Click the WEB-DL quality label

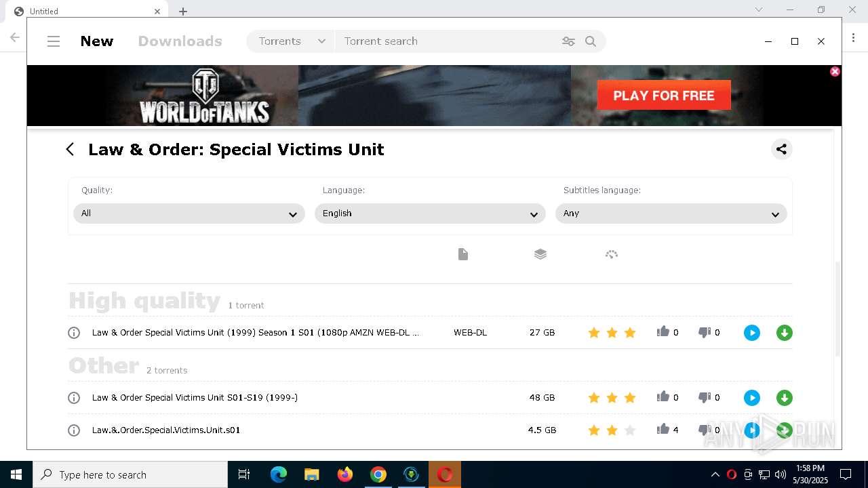coord(470,333)
